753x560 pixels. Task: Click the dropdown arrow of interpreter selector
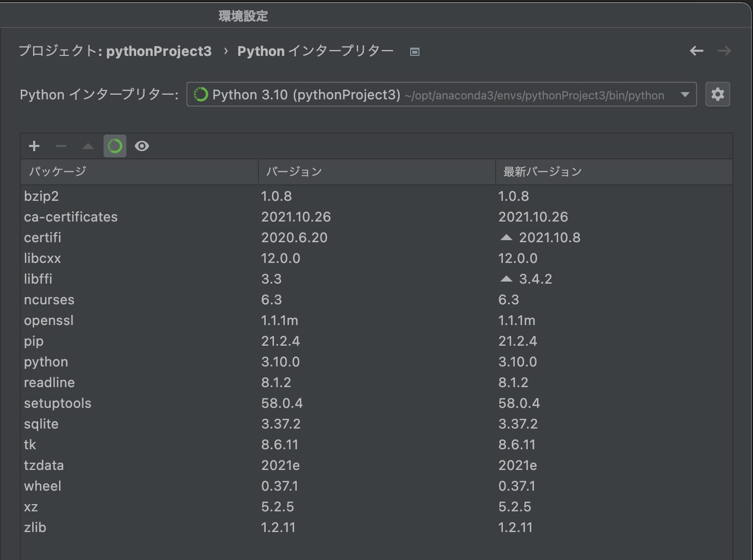pyautogui.click(x=685, y=95)
